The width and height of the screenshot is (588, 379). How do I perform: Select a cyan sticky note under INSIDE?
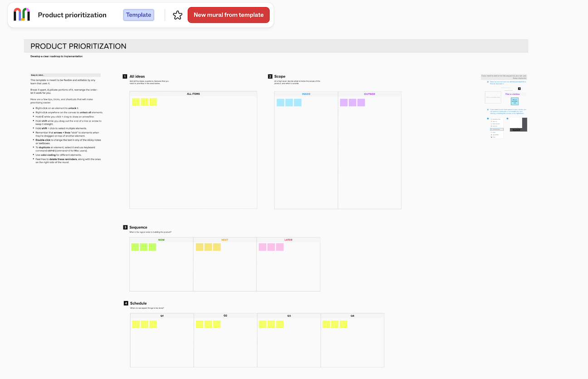click(x=280, y=102)
